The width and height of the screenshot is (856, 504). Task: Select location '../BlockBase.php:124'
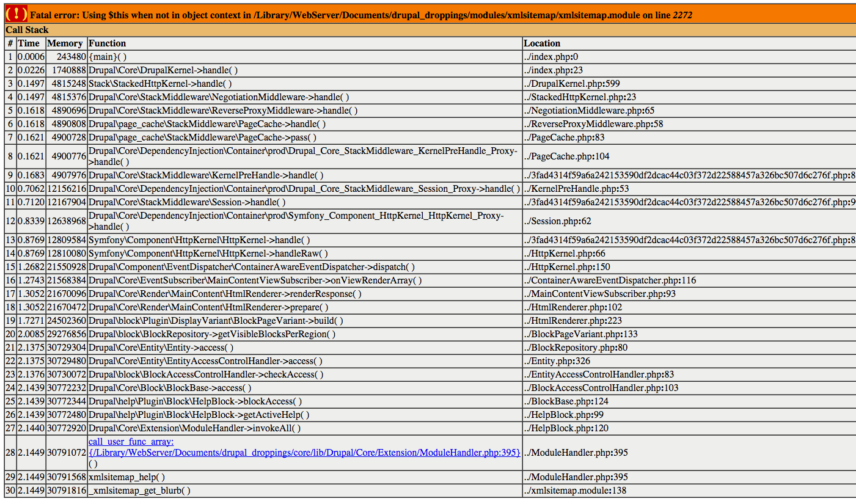tap(566, 401)
